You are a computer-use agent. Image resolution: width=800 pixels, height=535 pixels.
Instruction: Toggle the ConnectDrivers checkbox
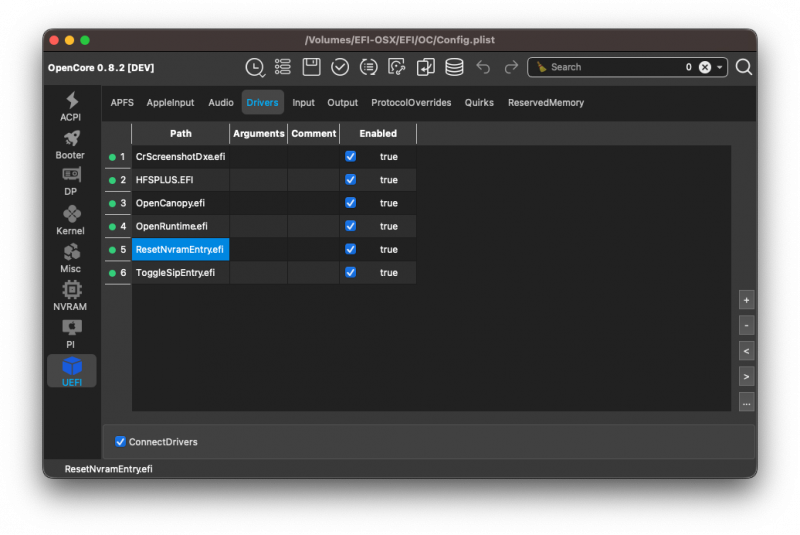tap(121, 442)
